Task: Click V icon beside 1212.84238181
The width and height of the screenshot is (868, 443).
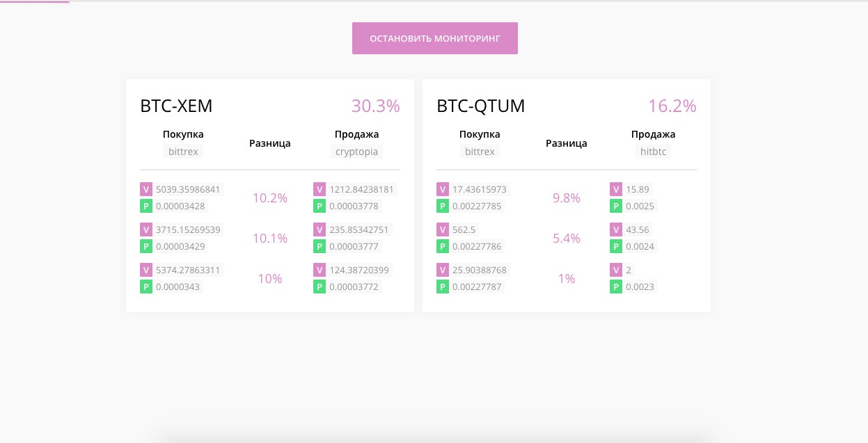Action: click(x=319, y=189)
